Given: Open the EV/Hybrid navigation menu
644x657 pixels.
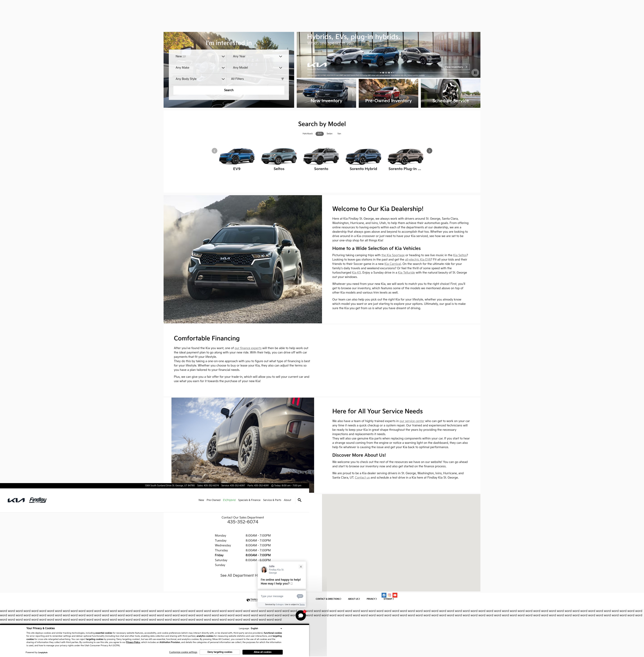Looking at the screenshot, I should coord(229,500).
